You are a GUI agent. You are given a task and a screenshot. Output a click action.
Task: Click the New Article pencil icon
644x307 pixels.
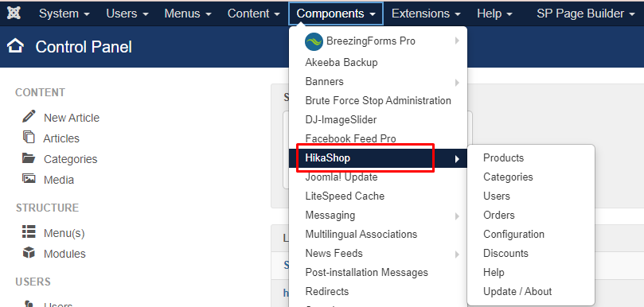click(x=29, y=116)
